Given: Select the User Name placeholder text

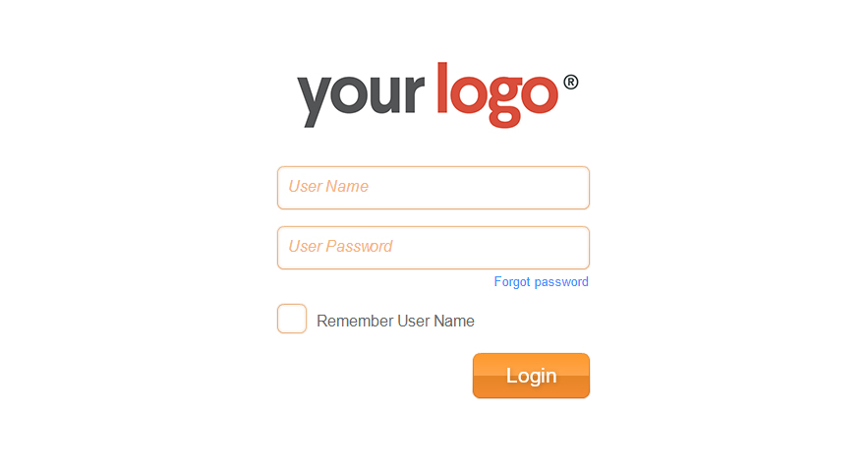Looking at the screenshot, I should pos(328,186).
